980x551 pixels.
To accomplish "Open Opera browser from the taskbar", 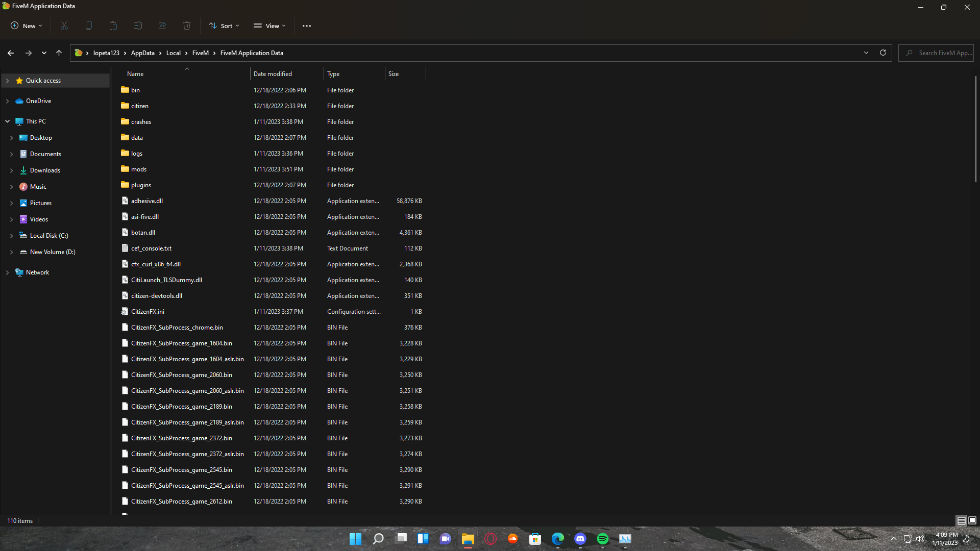I will 491,539.
